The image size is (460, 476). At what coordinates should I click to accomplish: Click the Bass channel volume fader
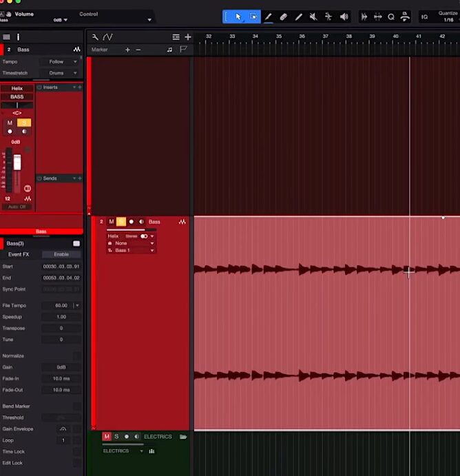tap(17, 163)
